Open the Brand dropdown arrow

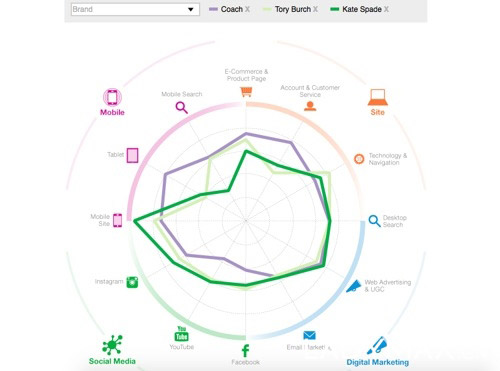tap(191, 9)
